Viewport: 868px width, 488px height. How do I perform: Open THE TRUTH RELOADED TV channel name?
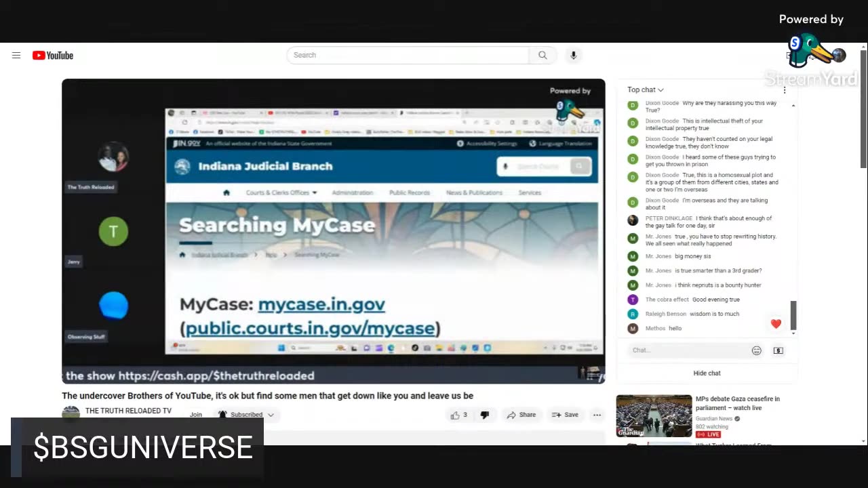pyautogui.click(x=128, y=411)
